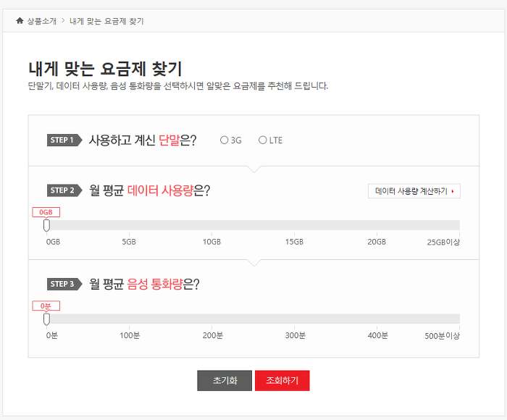Click the STEP 1 badge
Image resolution: width=507 pixels, height=420 pixels.
pyautogui.click(x=64, y=140)
